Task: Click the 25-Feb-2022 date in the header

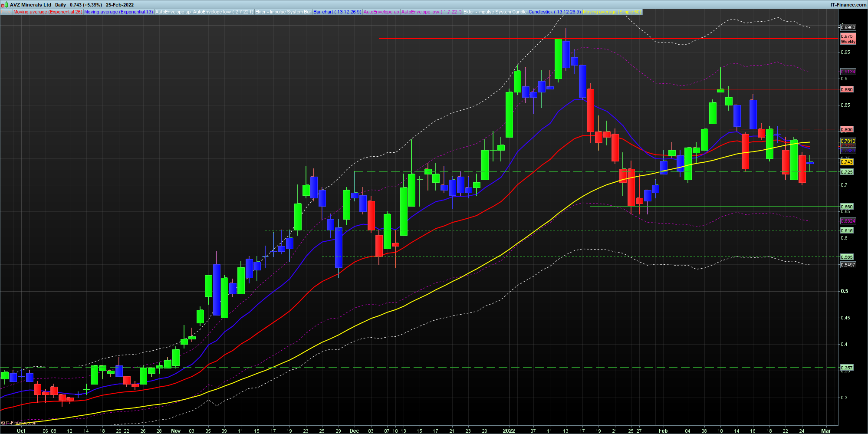Action: coord(120,5)
